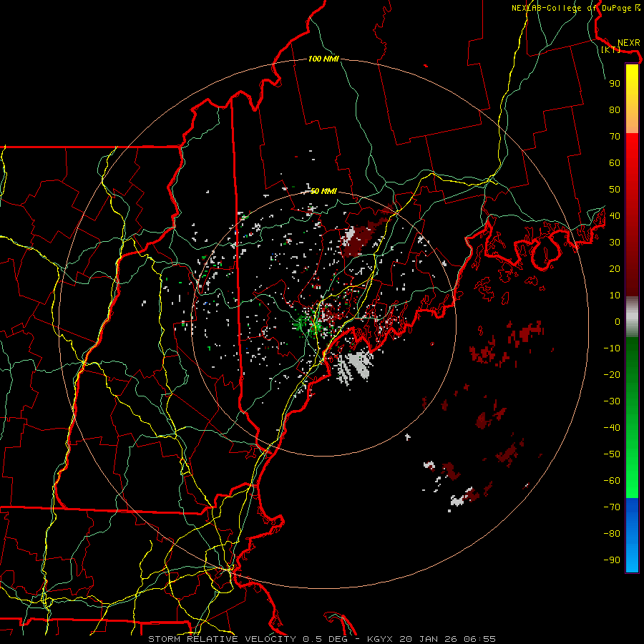The image size is (644, 644).
Task: Click the STORM RELATIVE VELOCITY caption text
Action: pos(222,639)
